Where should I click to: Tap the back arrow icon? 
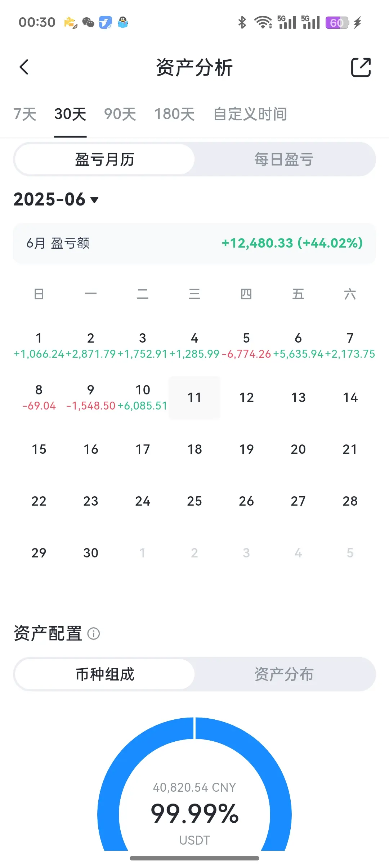(24, 67)
